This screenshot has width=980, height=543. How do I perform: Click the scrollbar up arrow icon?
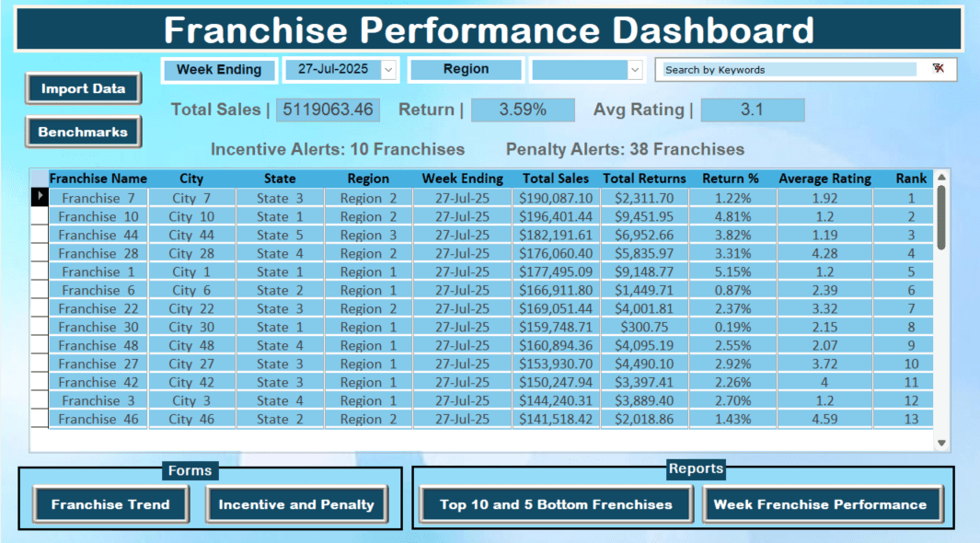(x=942, y=178)
